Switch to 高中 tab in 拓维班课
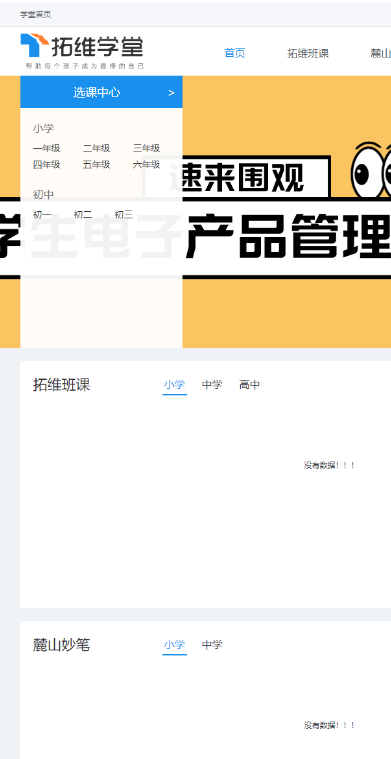Viewport: 391px width, 759px height. (250, 385)
